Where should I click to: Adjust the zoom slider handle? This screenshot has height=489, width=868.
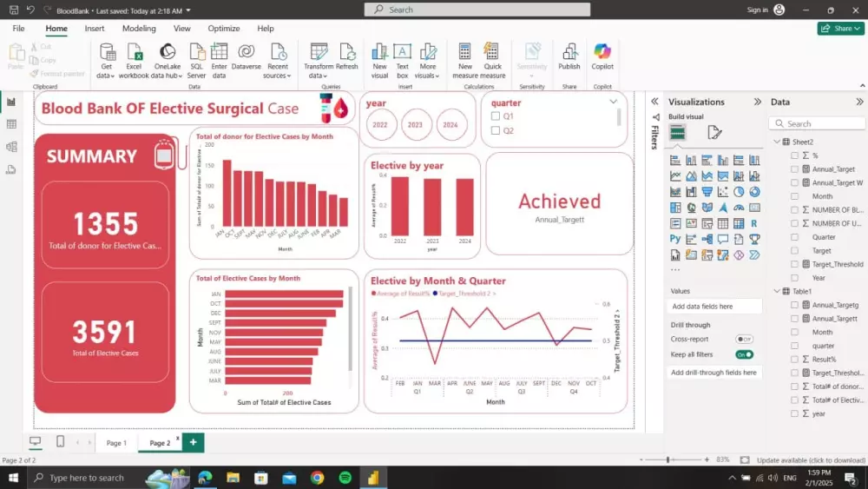click(x=668, y=459)
